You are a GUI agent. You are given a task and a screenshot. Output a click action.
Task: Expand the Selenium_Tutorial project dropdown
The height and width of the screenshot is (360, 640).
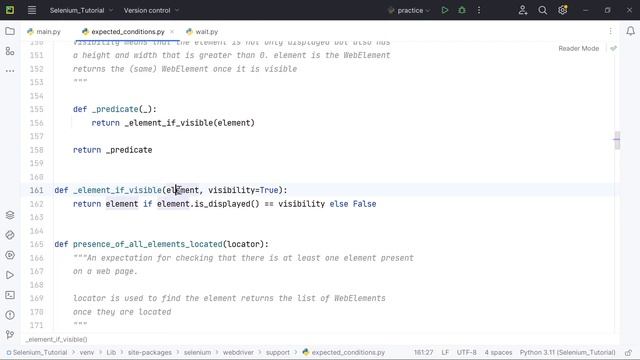point(81,10)
